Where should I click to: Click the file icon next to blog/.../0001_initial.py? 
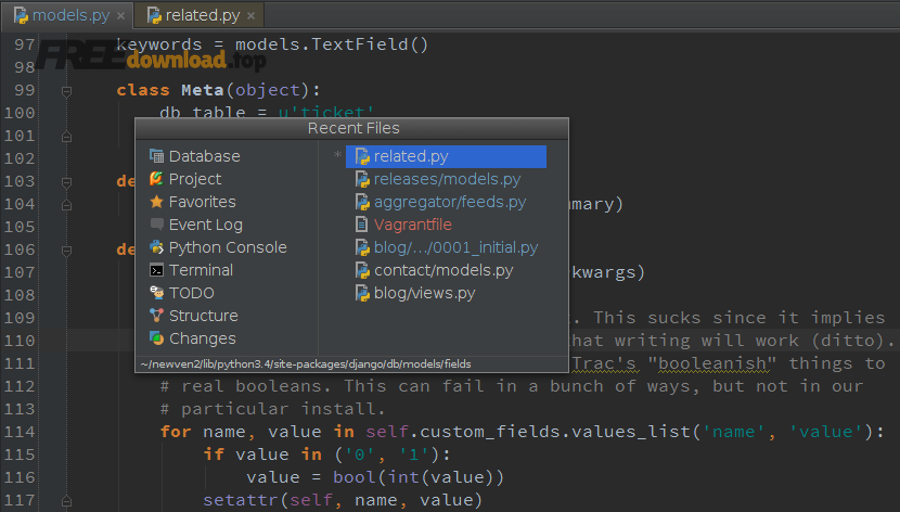[362, 247]
